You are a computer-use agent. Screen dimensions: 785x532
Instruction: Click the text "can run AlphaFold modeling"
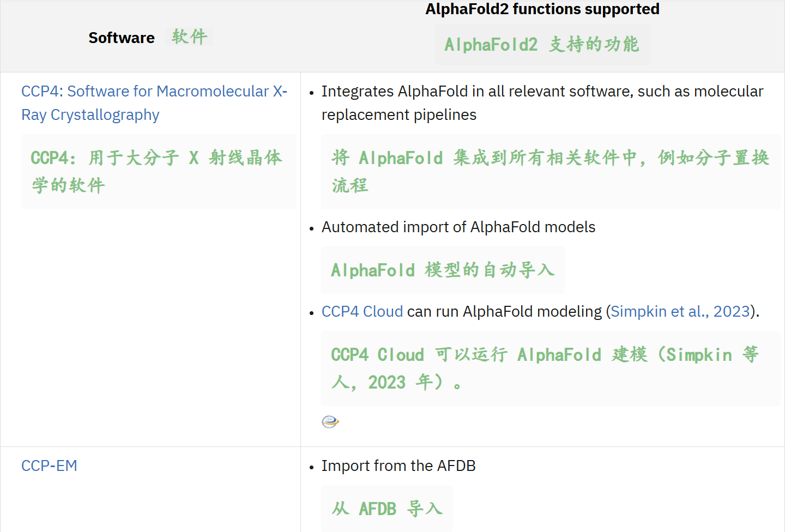tap(505, 311)
